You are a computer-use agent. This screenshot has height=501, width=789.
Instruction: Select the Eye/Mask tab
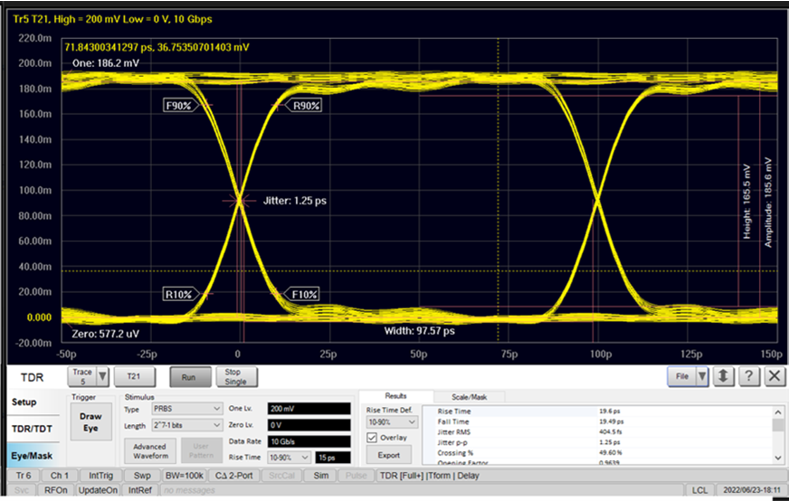click(33, 455)
